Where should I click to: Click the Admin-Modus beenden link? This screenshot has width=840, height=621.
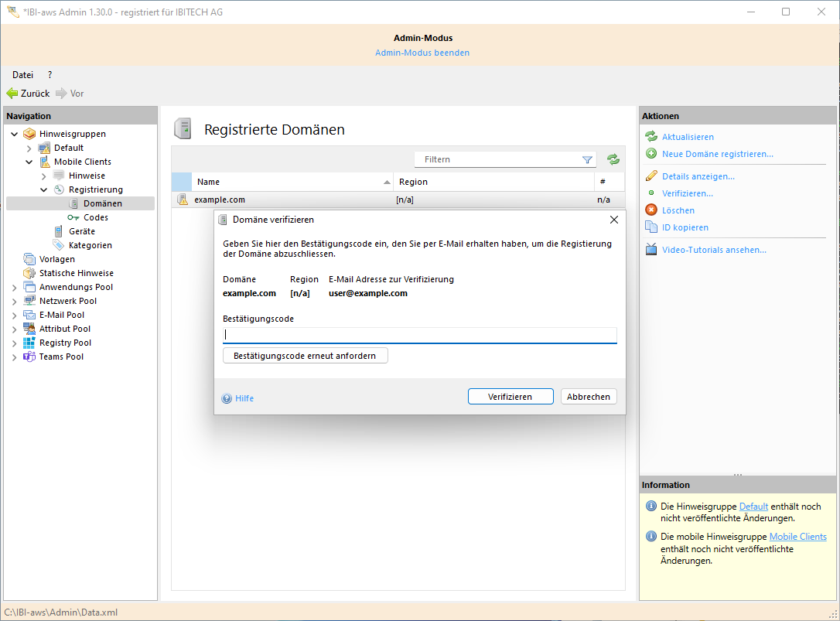(x=422, y=53)
